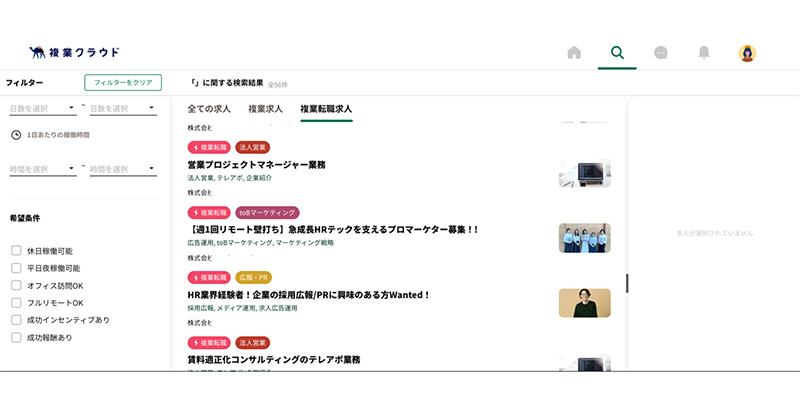Click the 法人営業 tag on the 営業プロジェクトマネージャー job
Screen dimensions: 800x417
[253, 147]
